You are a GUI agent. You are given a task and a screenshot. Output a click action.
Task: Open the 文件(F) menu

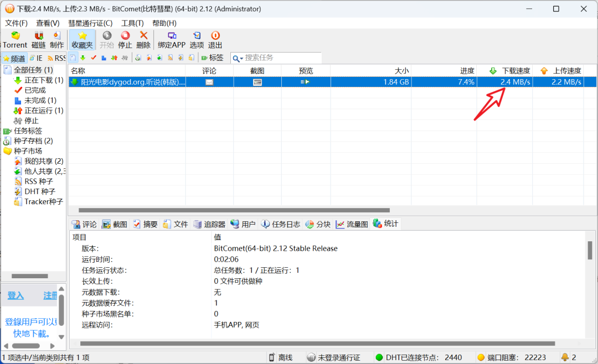pyautogui.click(x=16, y=23)
